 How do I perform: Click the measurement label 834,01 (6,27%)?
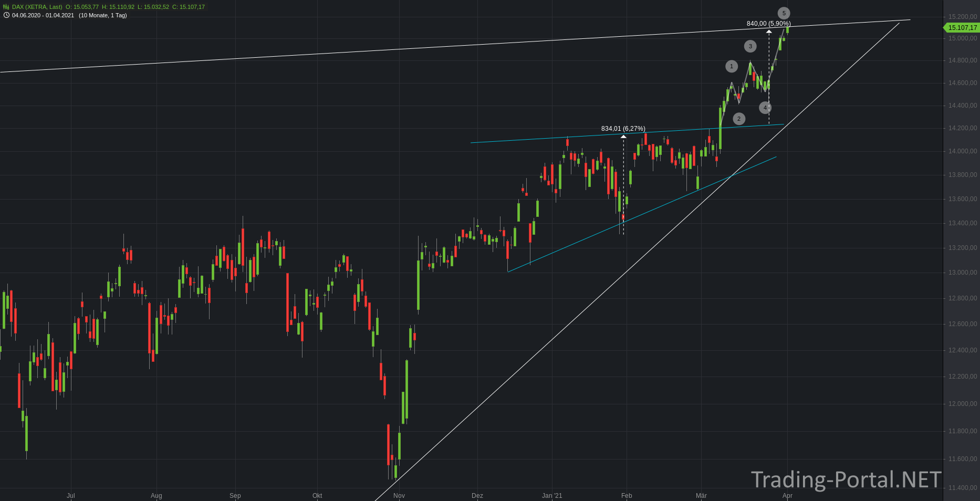(x=623, y=129)
